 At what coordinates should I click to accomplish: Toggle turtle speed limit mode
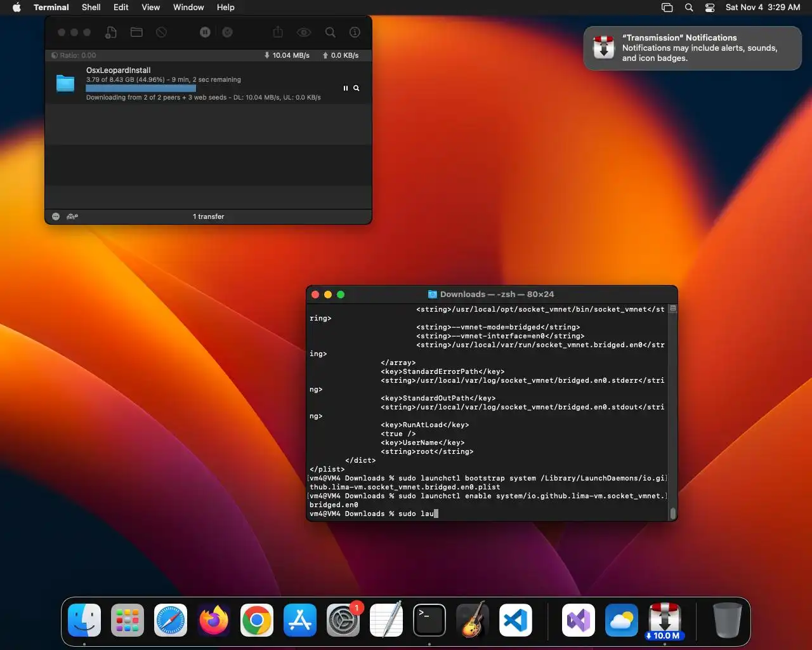point(72,216)
